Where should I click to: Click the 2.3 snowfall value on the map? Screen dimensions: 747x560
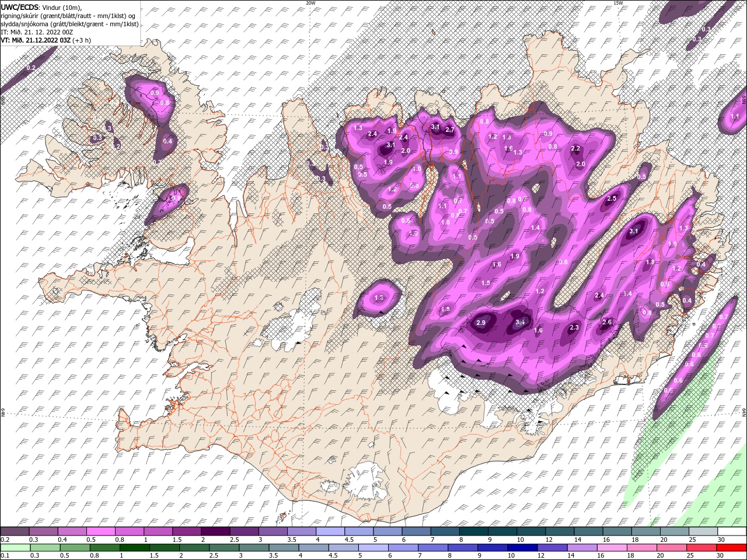point(574,328)
